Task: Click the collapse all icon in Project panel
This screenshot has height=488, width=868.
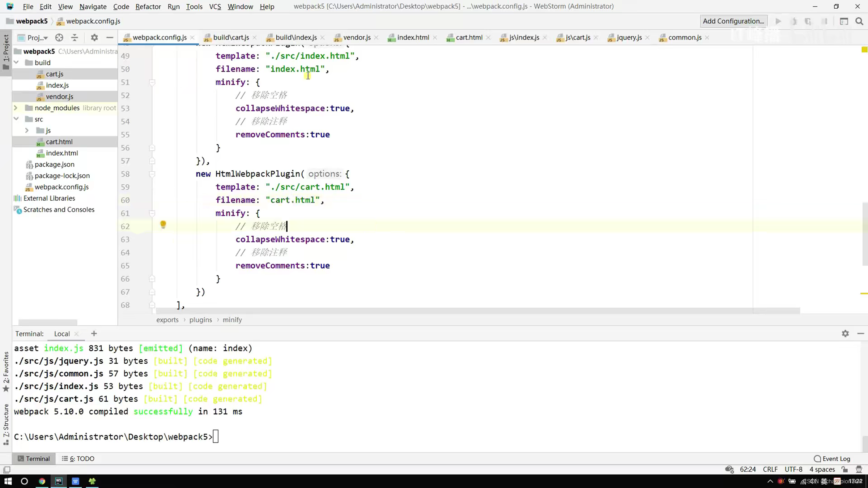Action: pyautogui.click(x=75, y=38)
